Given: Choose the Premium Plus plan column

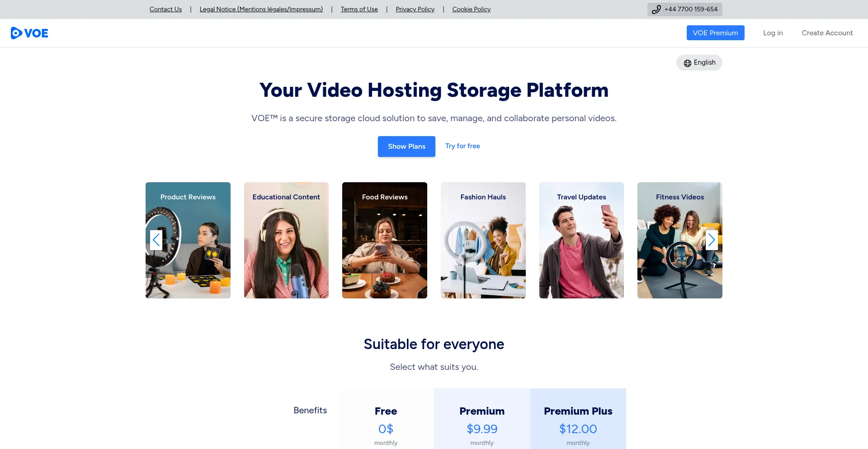Looking at the screenshot, I should (x=578, y=419).
